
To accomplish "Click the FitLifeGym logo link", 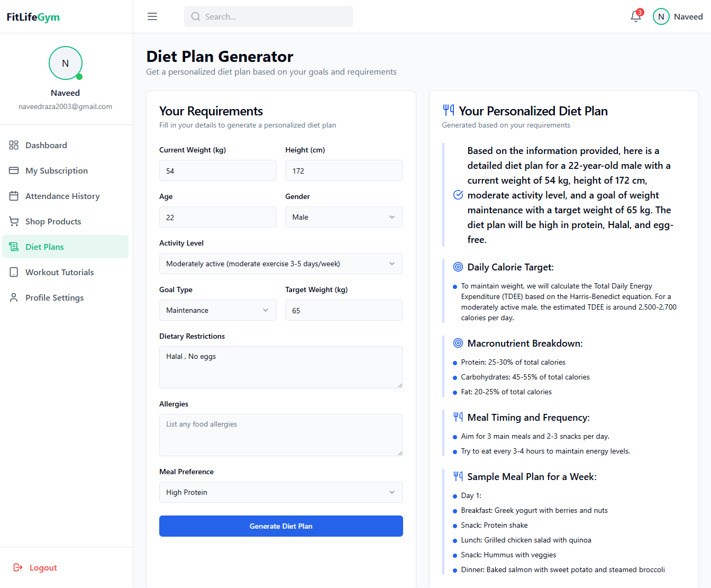I will tap(33, 17).
